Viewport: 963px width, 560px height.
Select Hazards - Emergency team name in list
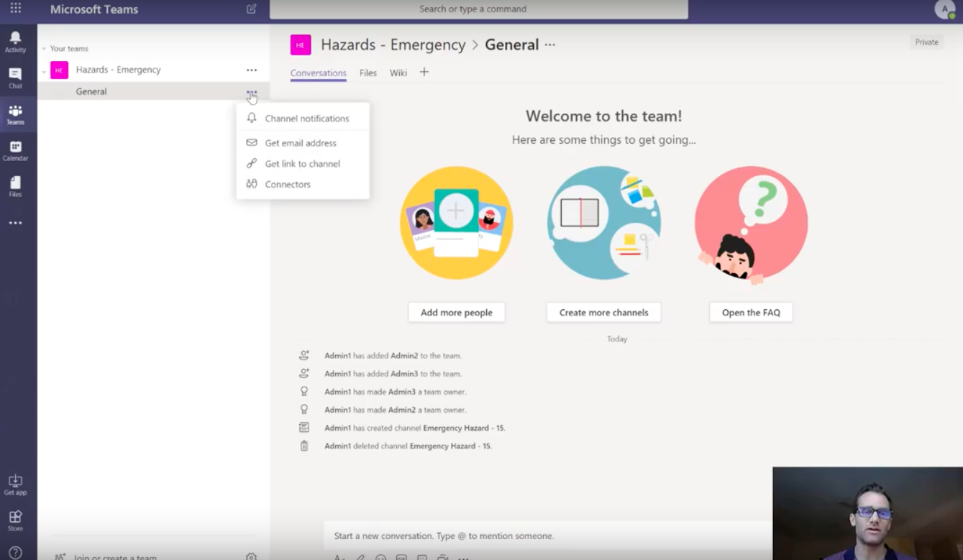[x=119, y=70]
